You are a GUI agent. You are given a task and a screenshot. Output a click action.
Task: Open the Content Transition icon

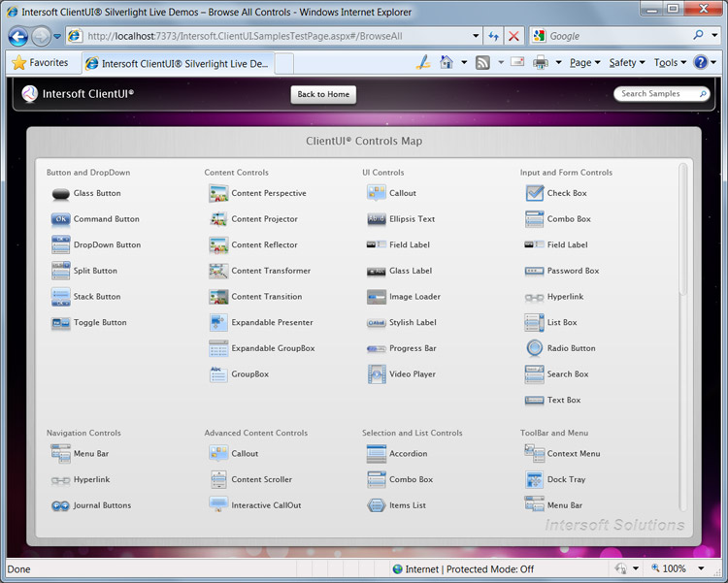pos(218,297)
